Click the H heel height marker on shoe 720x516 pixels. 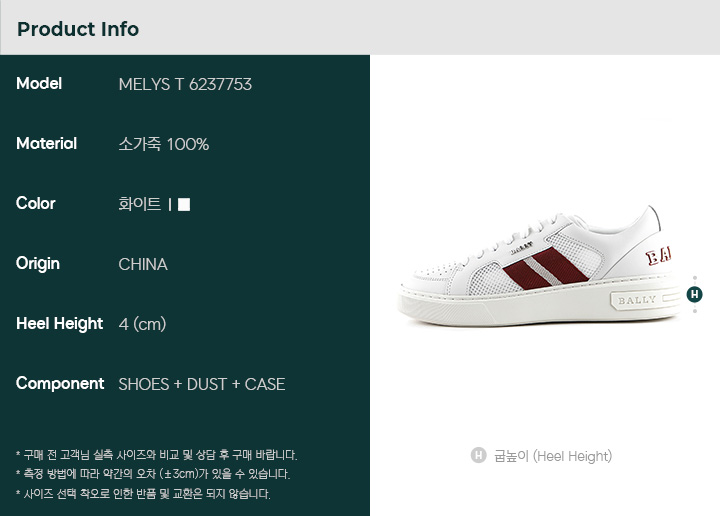(x=694, y=294)
